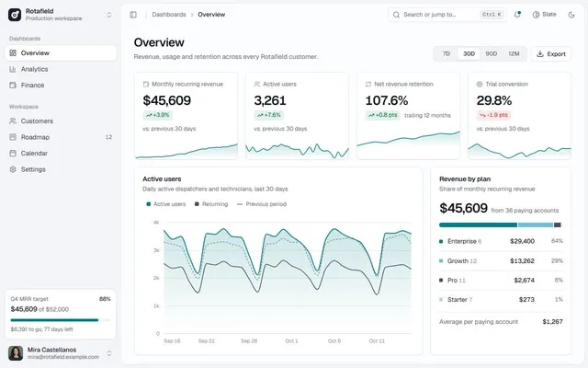The image size is (588, 368).
Task: Open Finance in the sidebar
Action: tap(61, 86)
